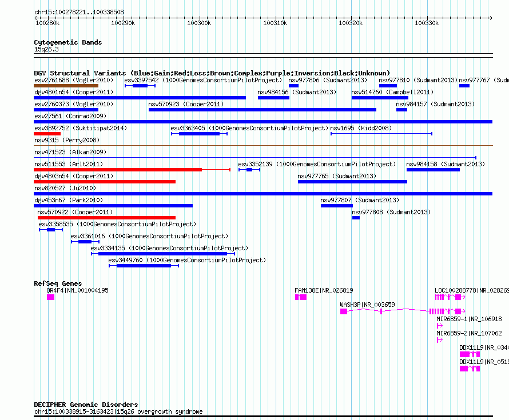
Task: Click nsv570923 (Cooper2011) label
Action: coord(186,104)
